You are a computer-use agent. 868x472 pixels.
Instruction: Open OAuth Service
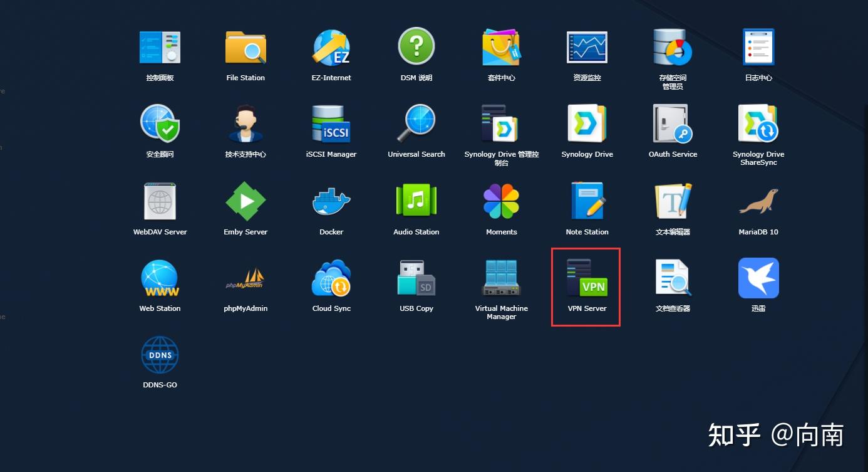point(673,123)
